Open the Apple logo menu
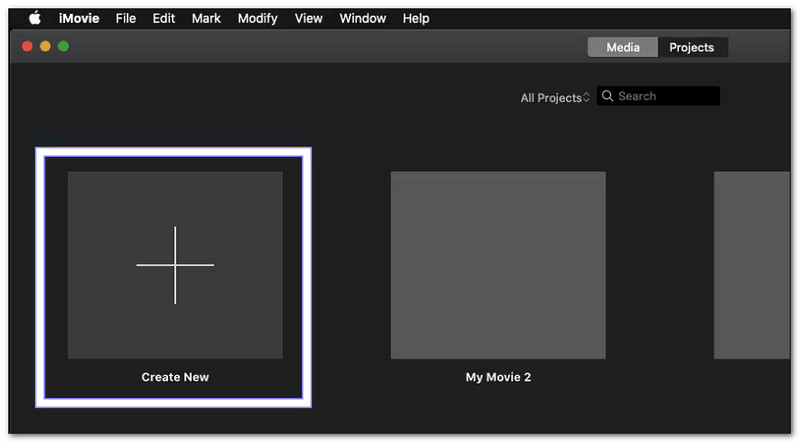This screenshot has width=800, height=443. (34, 18)
